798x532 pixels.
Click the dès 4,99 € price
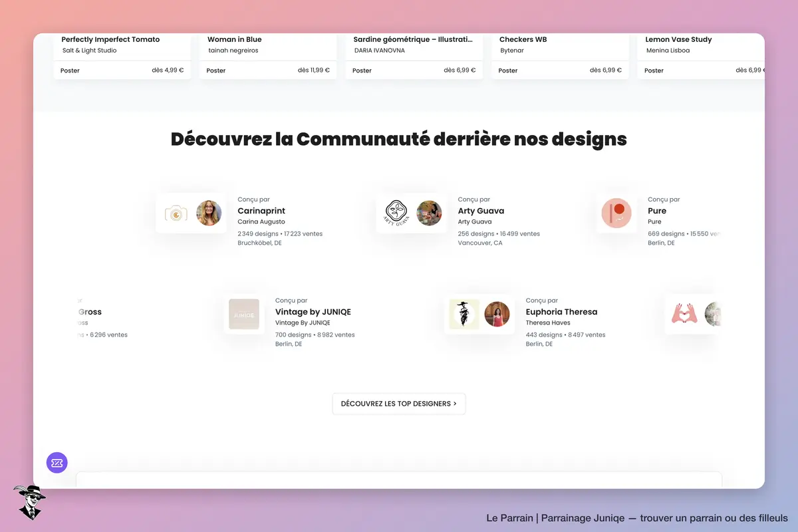168,70
